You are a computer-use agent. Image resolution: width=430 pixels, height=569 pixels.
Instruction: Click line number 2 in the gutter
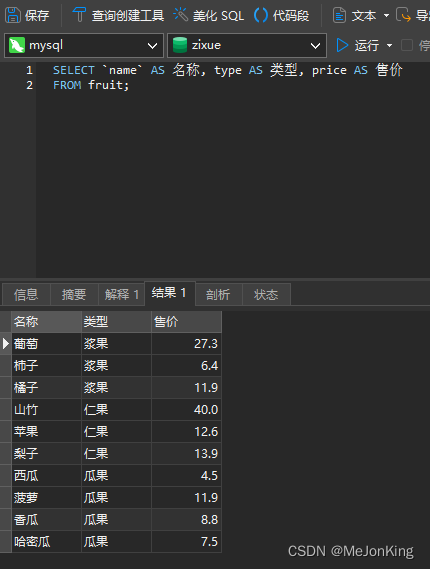tap(29, 85)
